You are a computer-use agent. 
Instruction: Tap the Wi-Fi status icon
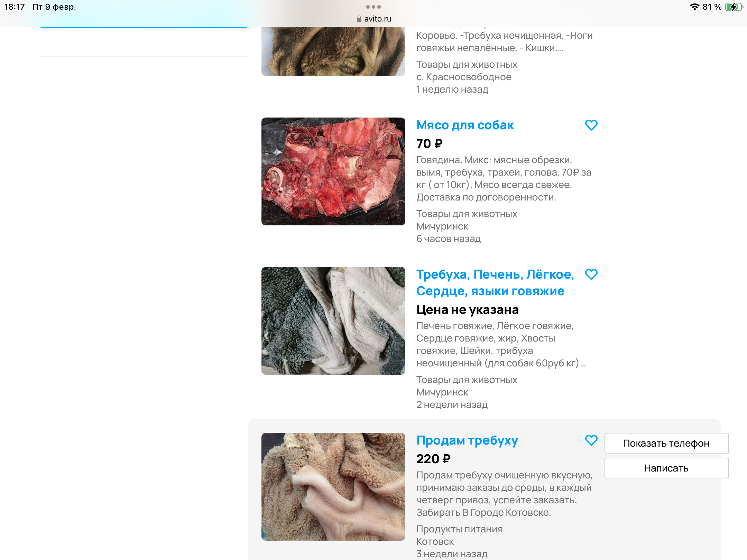tap(694, 7)
